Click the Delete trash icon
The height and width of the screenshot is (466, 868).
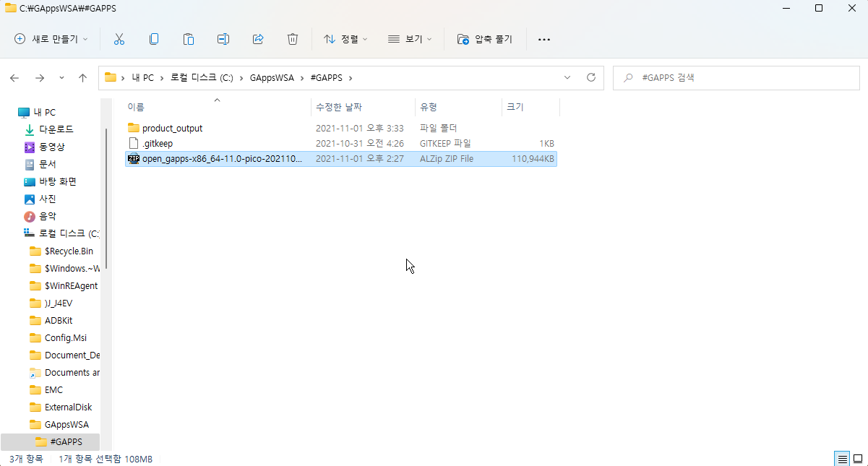pyautogui.click(x=292, y=39)
